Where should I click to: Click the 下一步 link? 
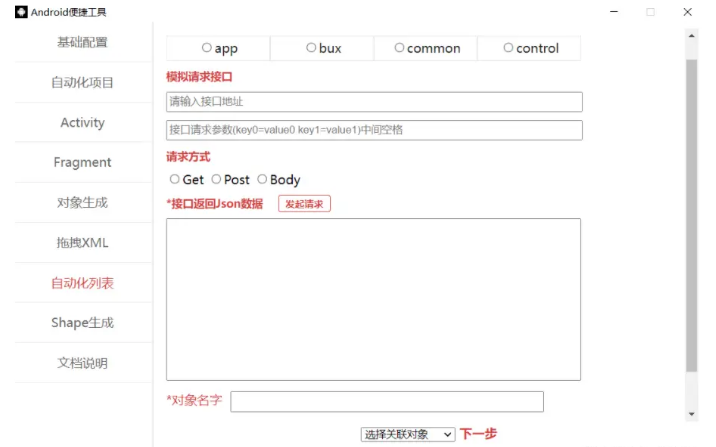click(x=478, y=433)
